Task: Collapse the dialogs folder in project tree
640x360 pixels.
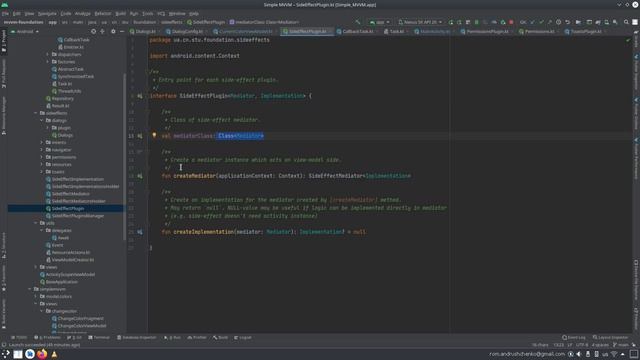Action: (x=42, y=120)
